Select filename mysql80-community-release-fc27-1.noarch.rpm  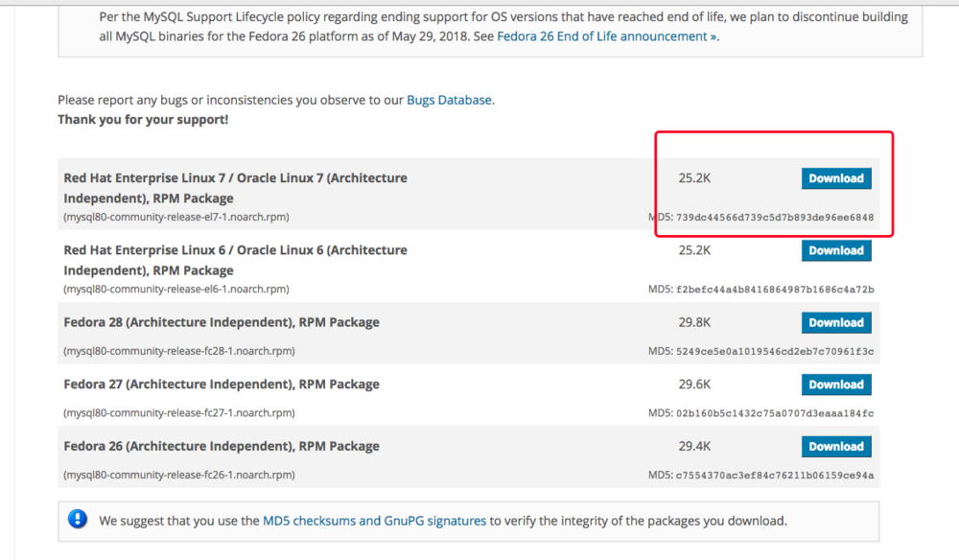(179, 412)
